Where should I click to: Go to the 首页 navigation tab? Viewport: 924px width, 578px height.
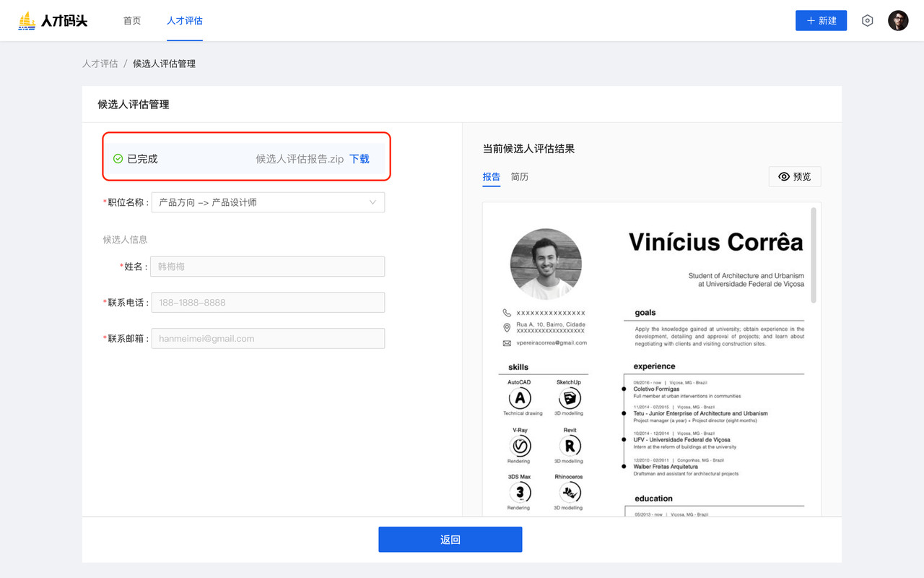pyautogui.click(x=132, y=21)
